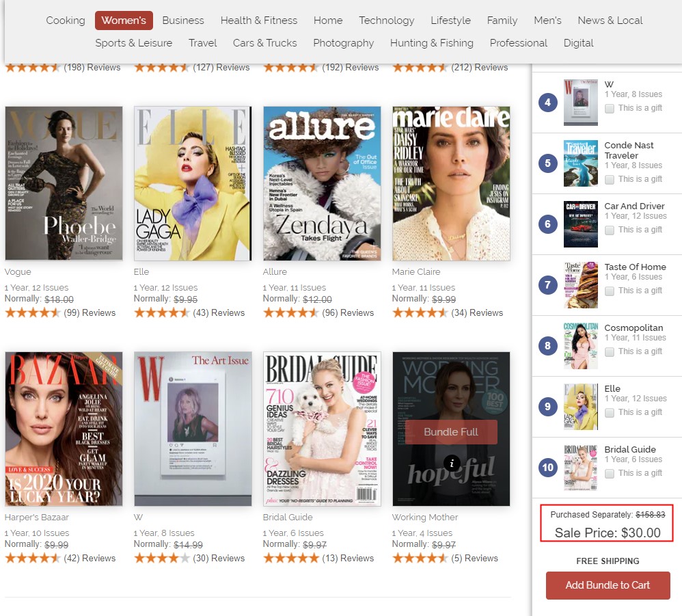Mark W magazine as a gift
The width and height of the screenshot is (682, 616).
tap(610, 108)
